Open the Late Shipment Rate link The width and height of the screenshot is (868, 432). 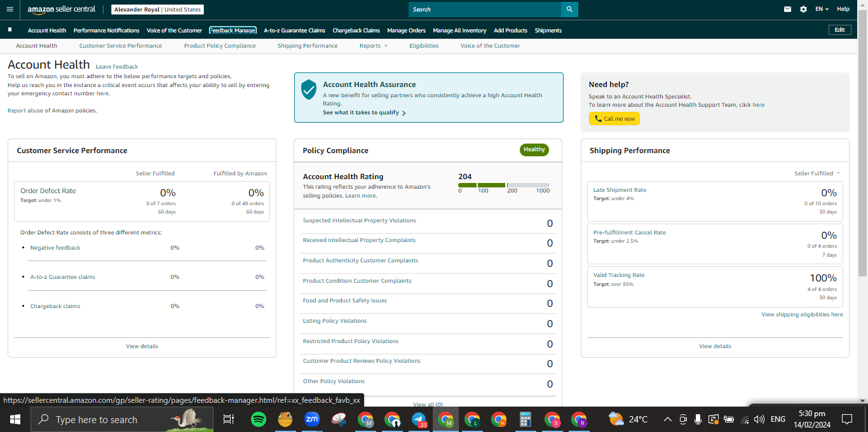click(620, 190)
